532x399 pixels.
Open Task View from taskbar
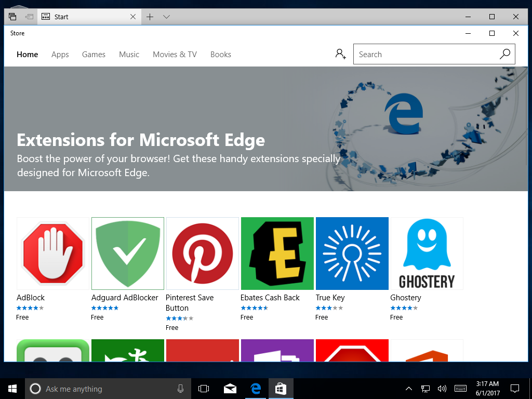204,389
